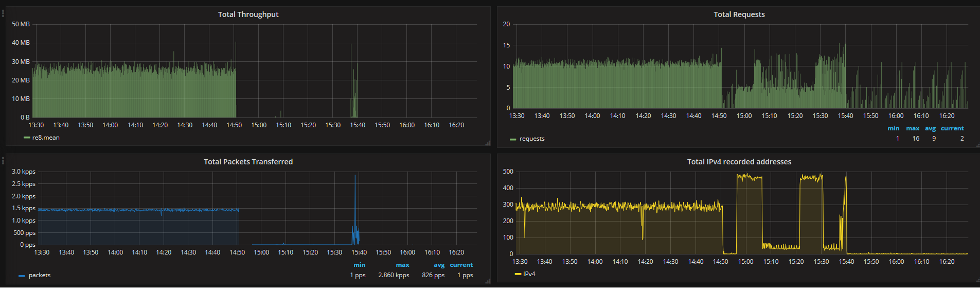The image size is (980, 288).
Task: Click the green requests legend color line
Action: click(x=512, y=139)
